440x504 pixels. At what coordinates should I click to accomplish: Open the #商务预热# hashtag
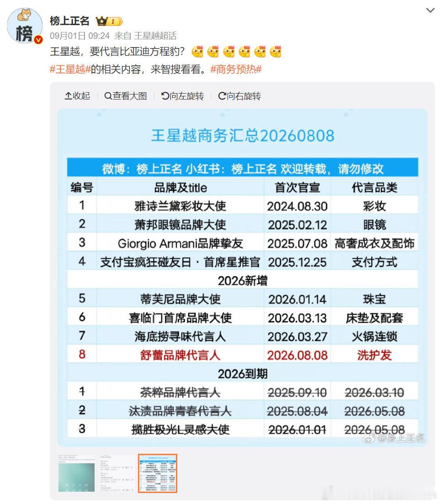click(x=236, y=69)
